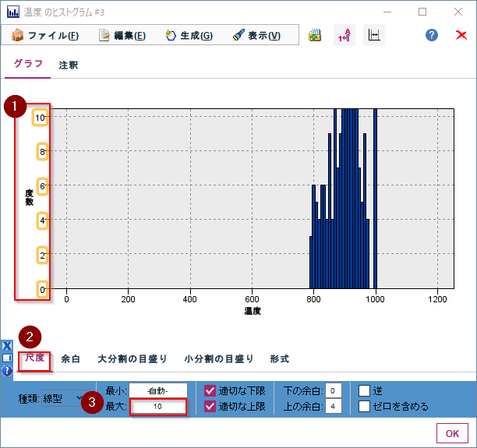Open the ファイル(F) menu
This screenshot has width=477, height=448.
point(45,36)
